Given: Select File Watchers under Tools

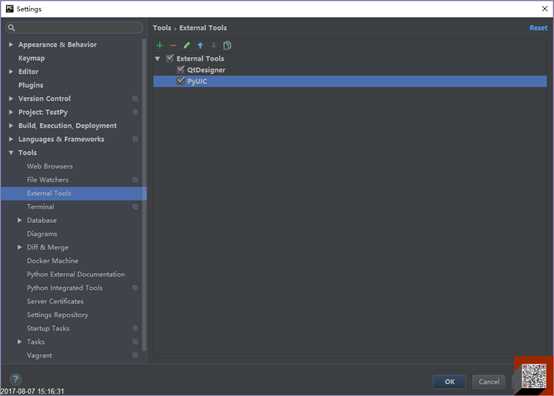Looking at the screenshot, I should (48, 180).
